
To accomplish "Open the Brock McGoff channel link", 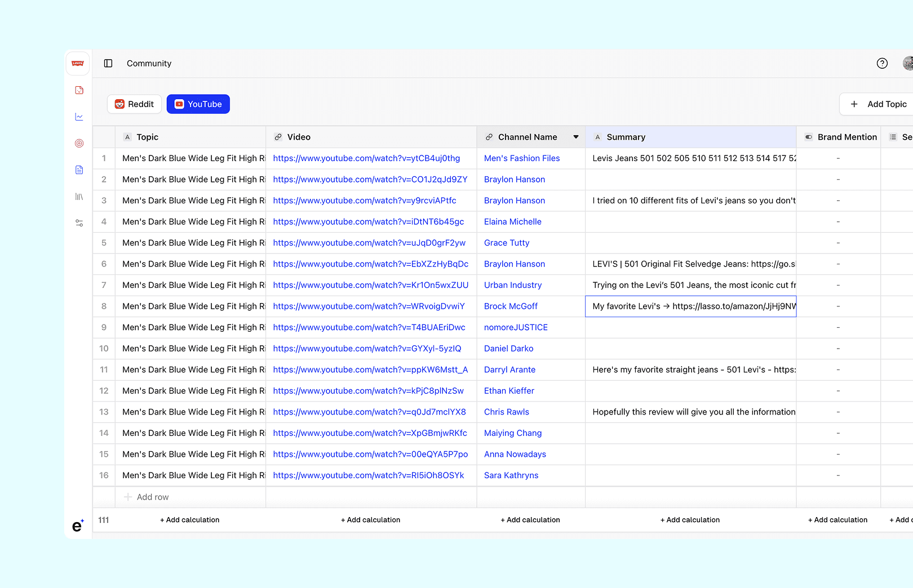I will point(511,306).
